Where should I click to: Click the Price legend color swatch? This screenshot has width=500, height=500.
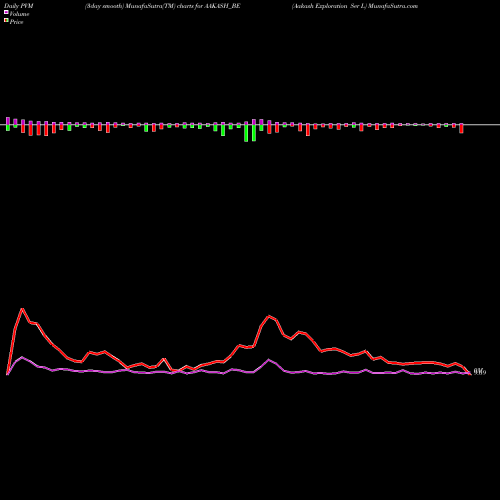tap(6, 21)
